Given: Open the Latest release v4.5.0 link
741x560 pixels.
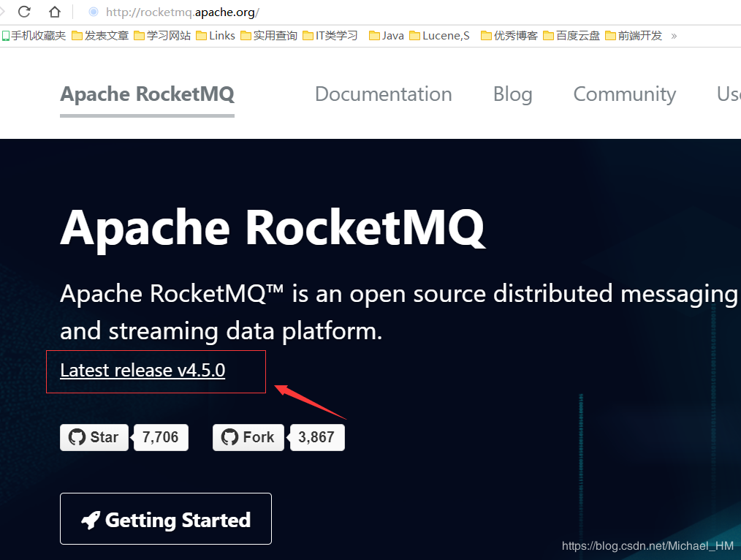Looking at the screenshot, I should pyautogui.click(x=142, y=370).
